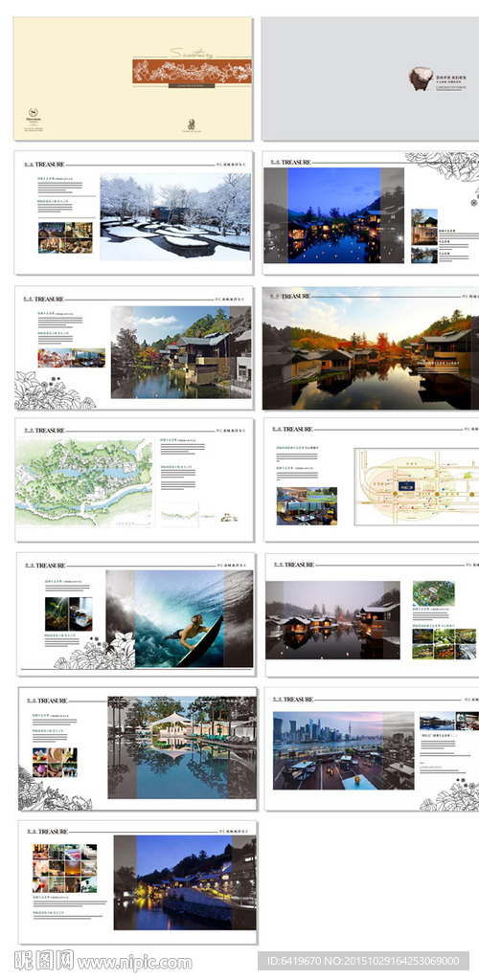Click the flower and food collage beside the pool photo
Image resolution: width=479 pixels, height=980 pixels.
tap(55, 763)
